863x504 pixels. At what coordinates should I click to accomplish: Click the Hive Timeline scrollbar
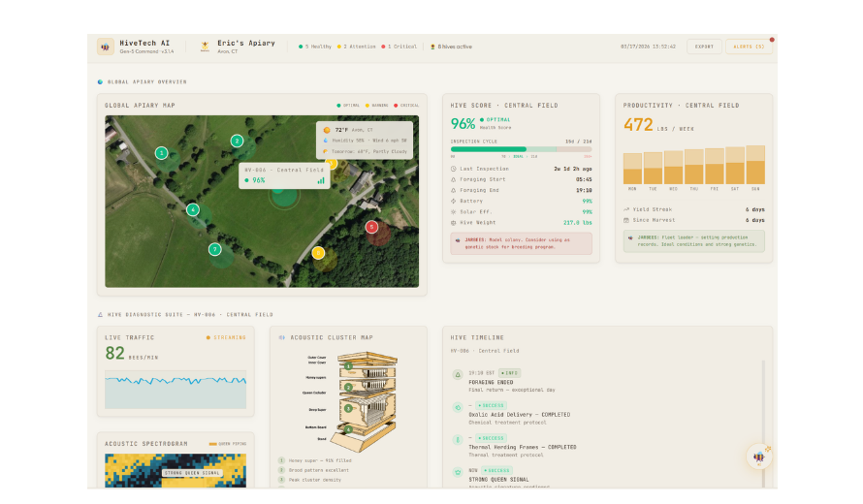[x=763, y=424]
